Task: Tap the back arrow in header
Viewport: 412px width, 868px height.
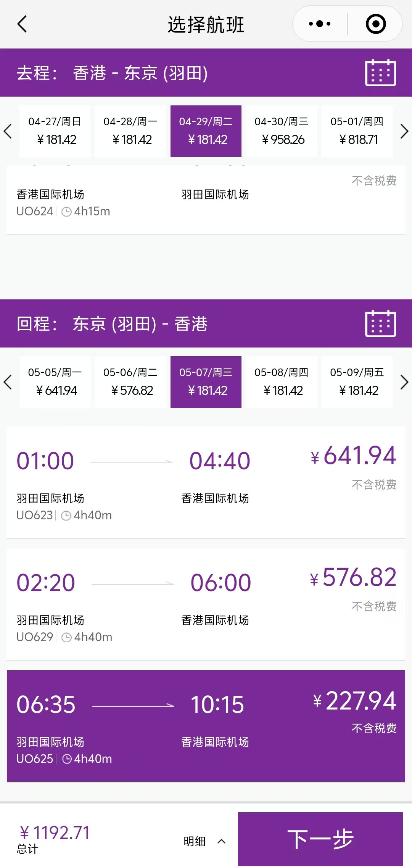Action: tap(23, 24)
